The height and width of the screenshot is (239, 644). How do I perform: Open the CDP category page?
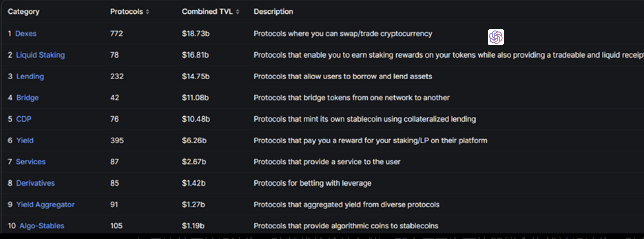[x=24, y=119]
